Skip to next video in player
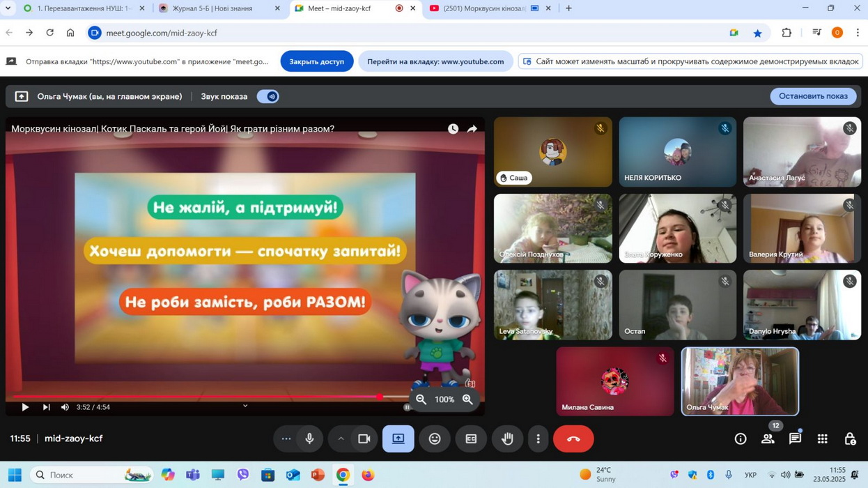 point(47,407)
